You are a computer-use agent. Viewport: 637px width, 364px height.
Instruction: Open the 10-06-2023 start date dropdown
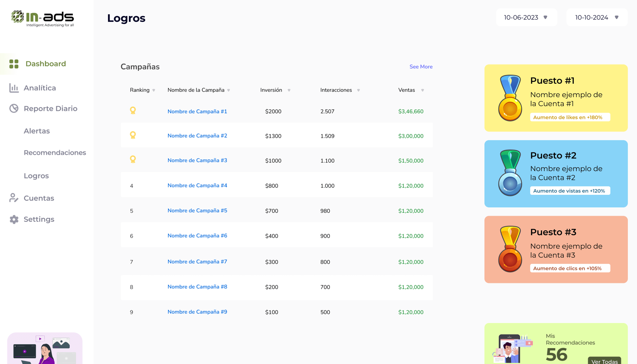(526, 17)
